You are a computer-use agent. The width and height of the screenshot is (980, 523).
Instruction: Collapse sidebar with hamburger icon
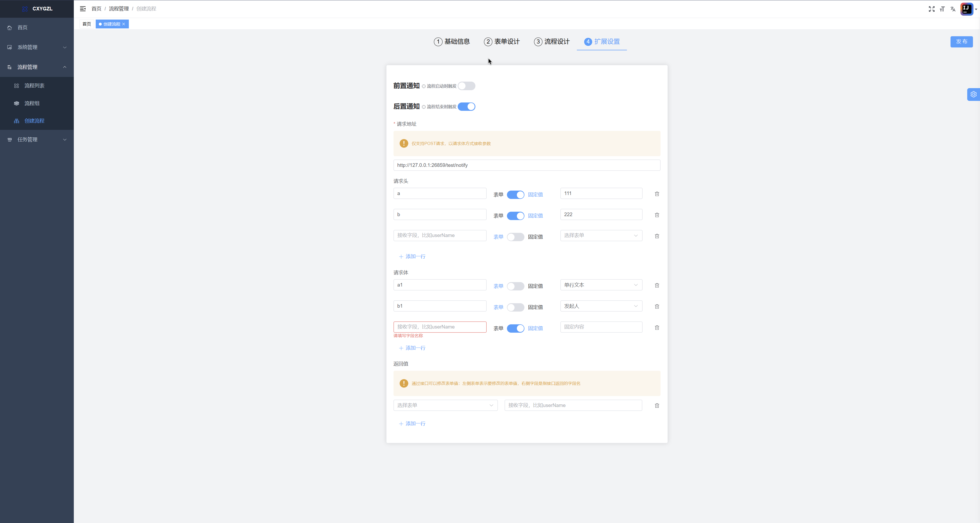[x=83, y=9]
